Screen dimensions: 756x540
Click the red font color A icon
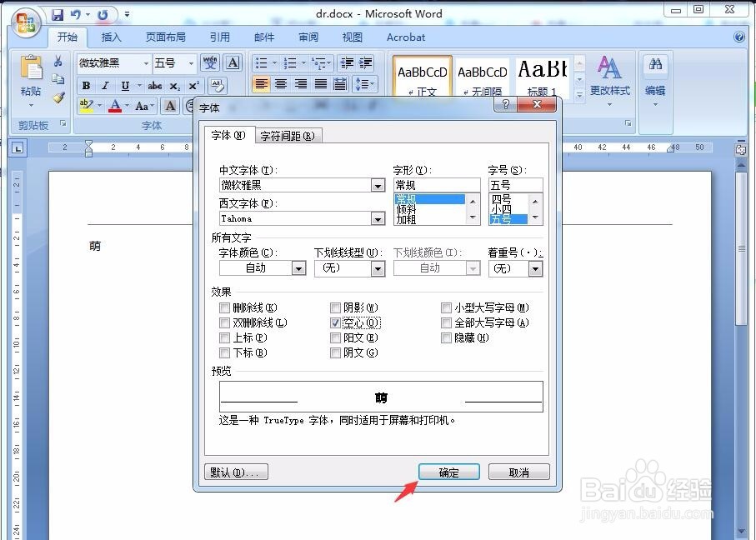pyautogui.click(x=115, y=106)
